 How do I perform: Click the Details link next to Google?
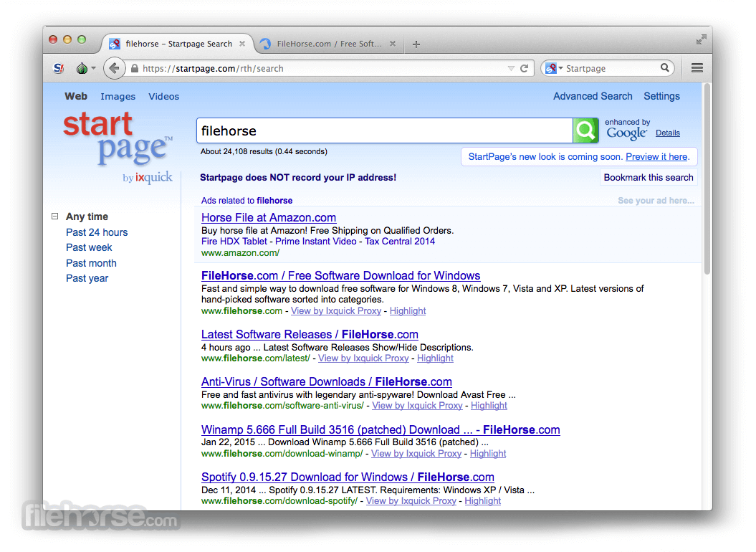667,133
